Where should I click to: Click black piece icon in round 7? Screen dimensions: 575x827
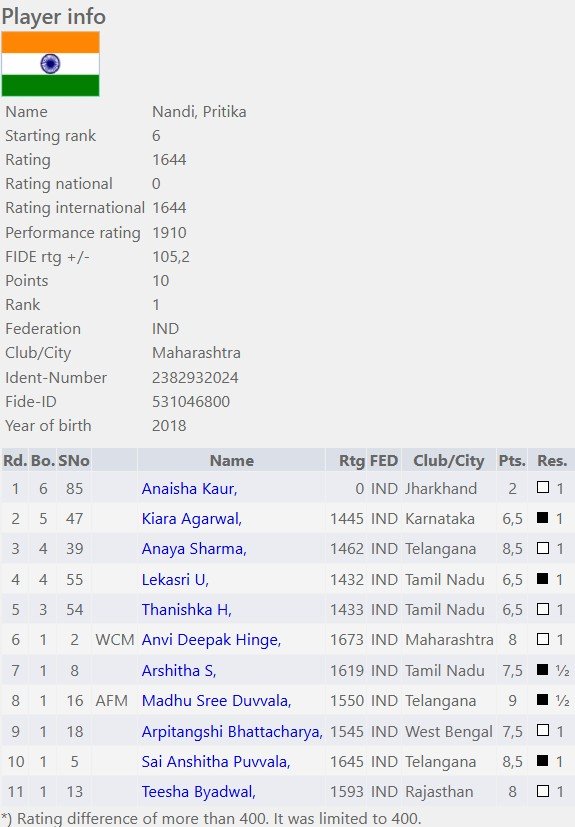click(x=542, y=669)
